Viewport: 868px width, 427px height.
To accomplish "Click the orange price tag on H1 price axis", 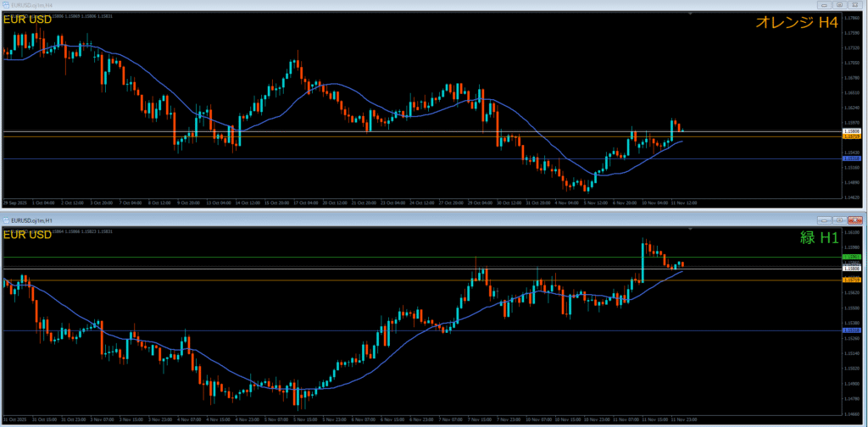I will [x=852, y=280].
